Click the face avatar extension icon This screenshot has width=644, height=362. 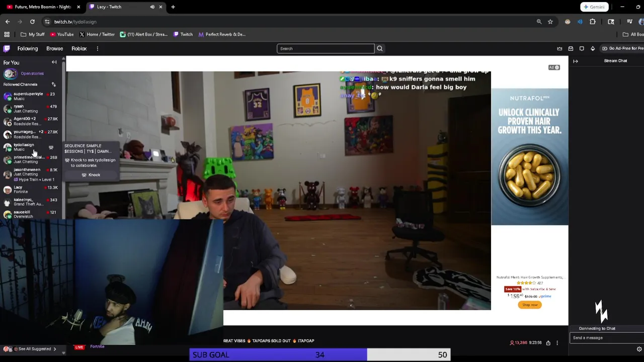[568, 22]
